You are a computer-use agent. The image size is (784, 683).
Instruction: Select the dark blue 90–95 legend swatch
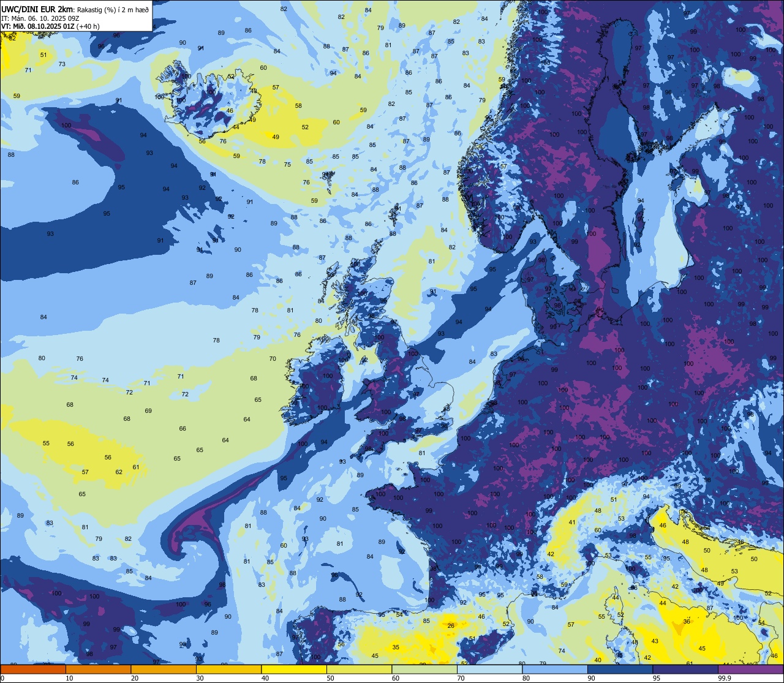(620, 669)
